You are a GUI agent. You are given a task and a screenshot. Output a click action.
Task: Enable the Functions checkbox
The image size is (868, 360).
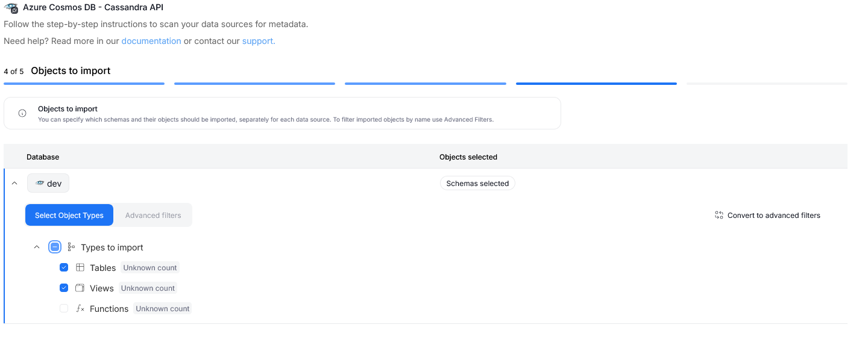coord(64,308)
